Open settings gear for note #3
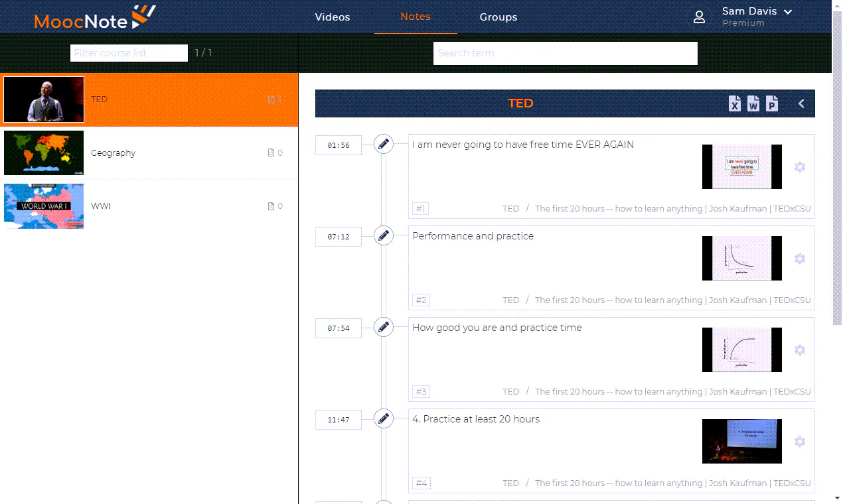This screenshot has height=504, width=843. click(x=800, y=350)
